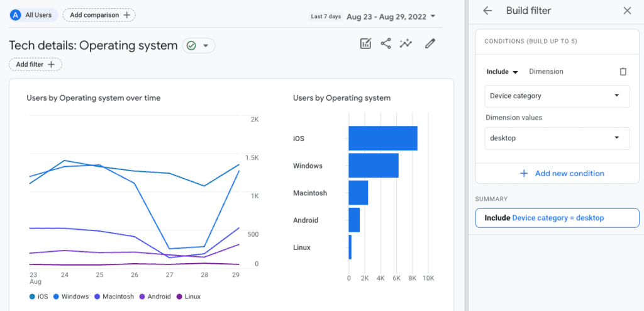Open the Include condition dropdown
This screenshot has width=644, height=311.
(x=502, y=72)
